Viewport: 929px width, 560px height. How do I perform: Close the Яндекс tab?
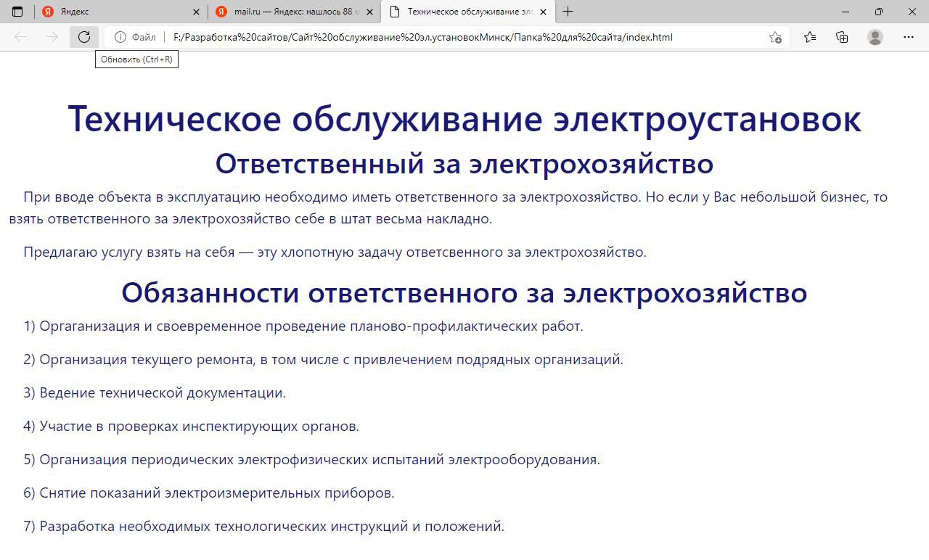pyautogui.click(x=197, y=12)
